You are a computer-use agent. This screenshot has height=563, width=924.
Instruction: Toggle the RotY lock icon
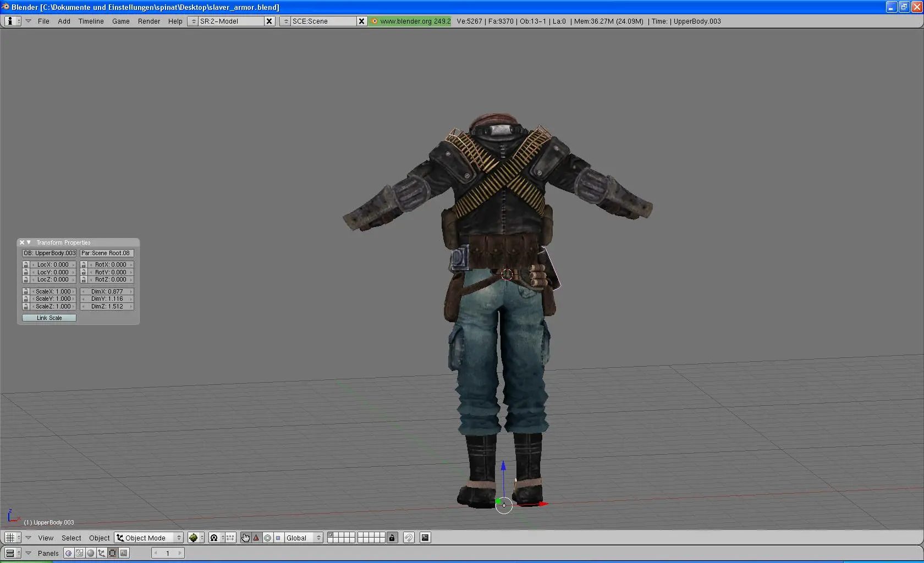point(84,272)
